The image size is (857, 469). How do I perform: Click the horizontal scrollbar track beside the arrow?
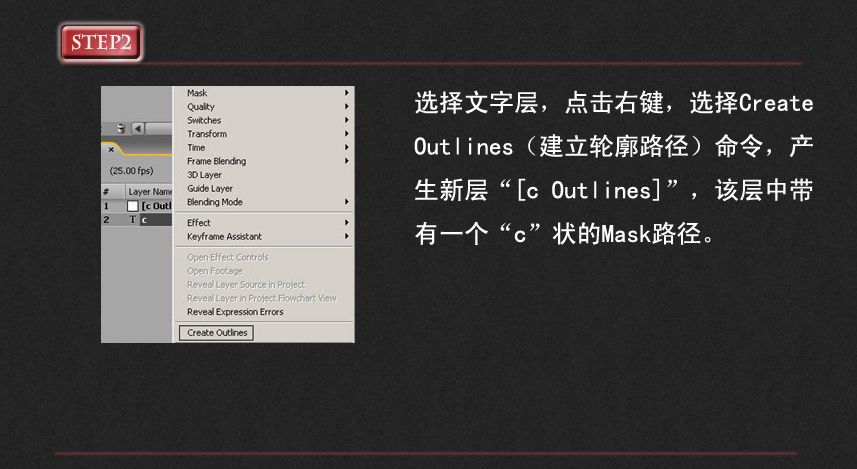159,128
